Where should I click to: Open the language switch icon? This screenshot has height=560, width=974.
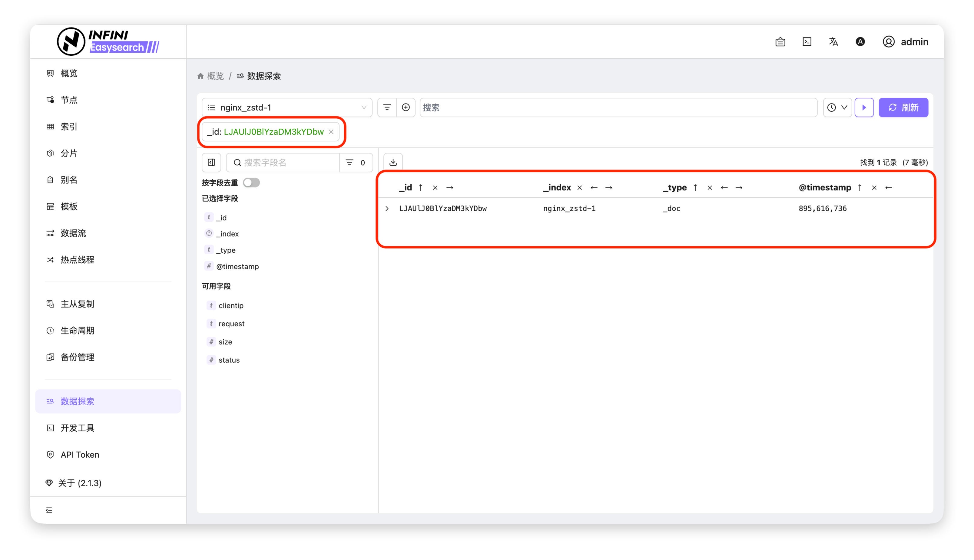(833, 41)
